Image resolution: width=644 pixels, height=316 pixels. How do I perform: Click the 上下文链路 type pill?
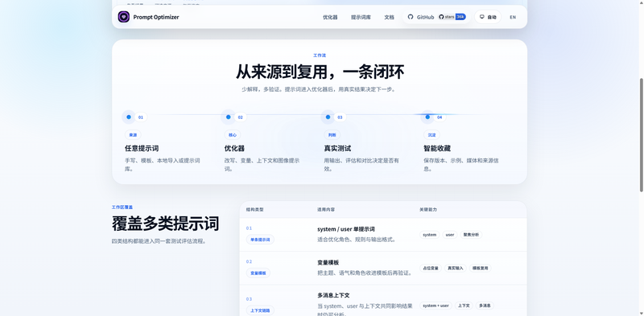coord(260,310)
